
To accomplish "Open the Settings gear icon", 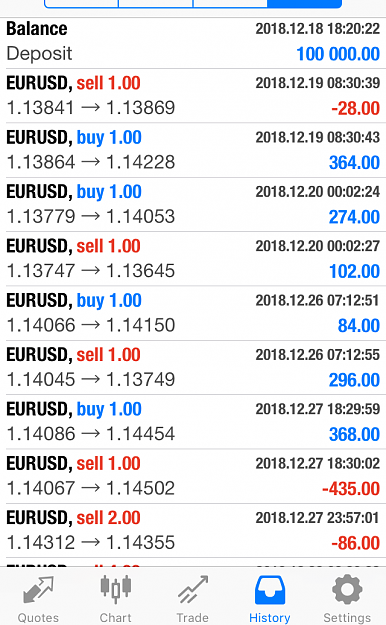I will point(347,589).
